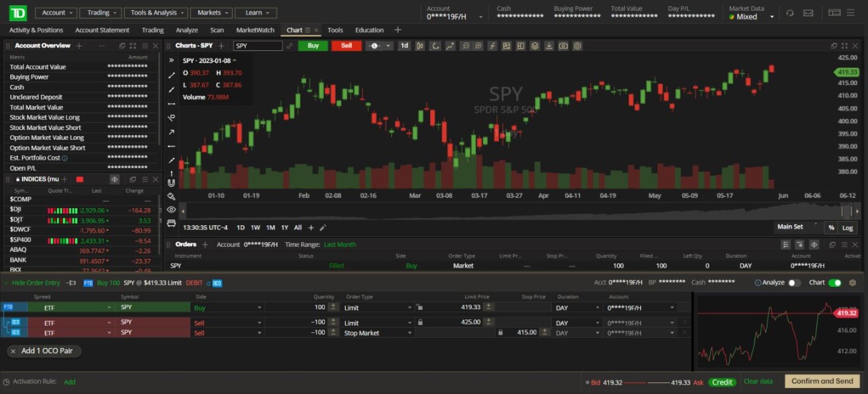Click the green Buy button on chart

point(313,46)
